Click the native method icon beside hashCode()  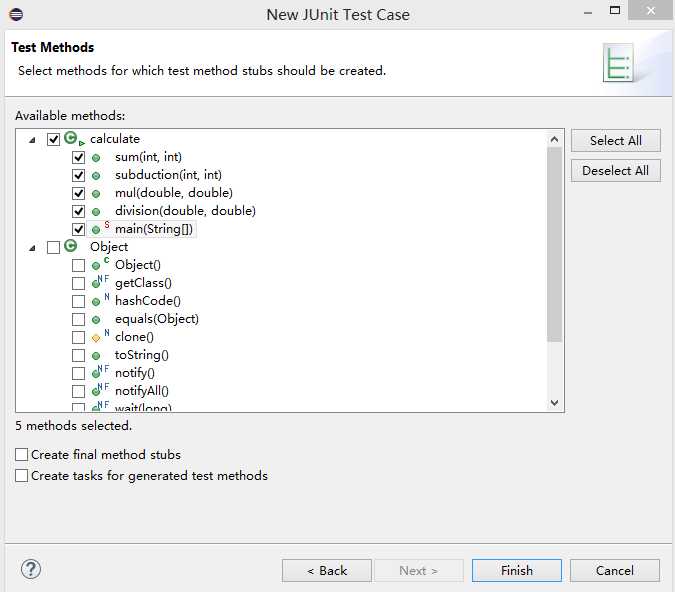pos(100,300)
